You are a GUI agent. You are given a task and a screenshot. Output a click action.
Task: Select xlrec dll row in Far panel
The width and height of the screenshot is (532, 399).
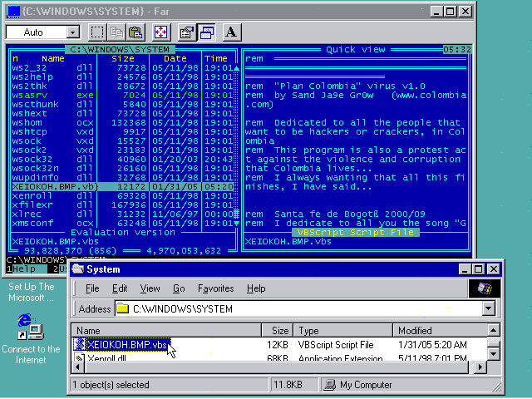[122, 214]
